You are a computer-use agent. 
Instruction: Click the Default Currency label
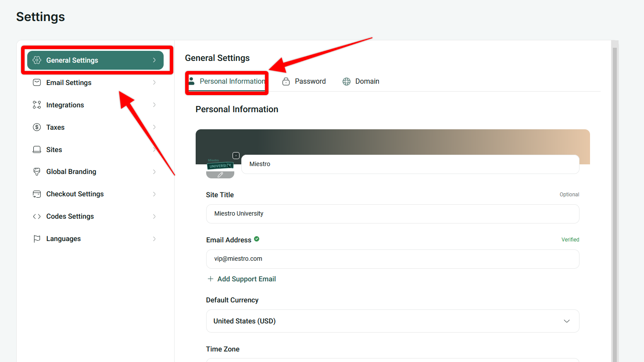click(x=232, y=300)
